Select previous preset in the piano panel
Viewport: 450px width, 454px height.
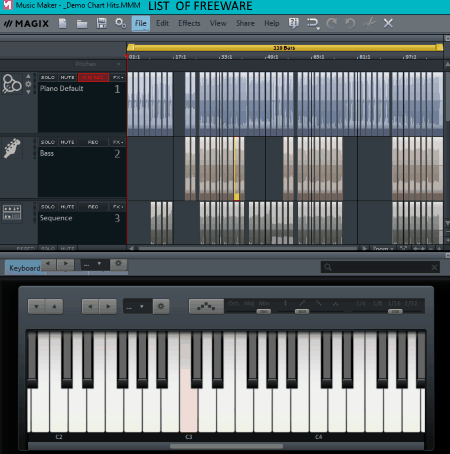[x=90, y=306]
